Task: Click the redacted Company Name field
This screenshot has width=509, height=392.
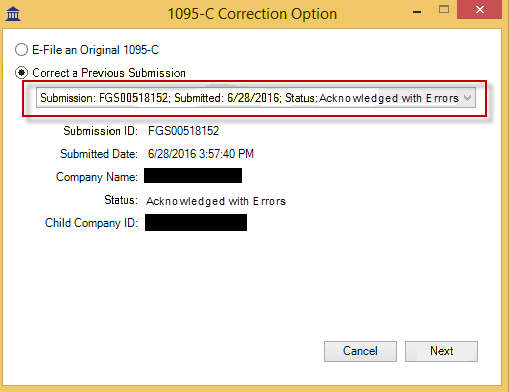Action: pyautogui.click(x=193, y=176)
